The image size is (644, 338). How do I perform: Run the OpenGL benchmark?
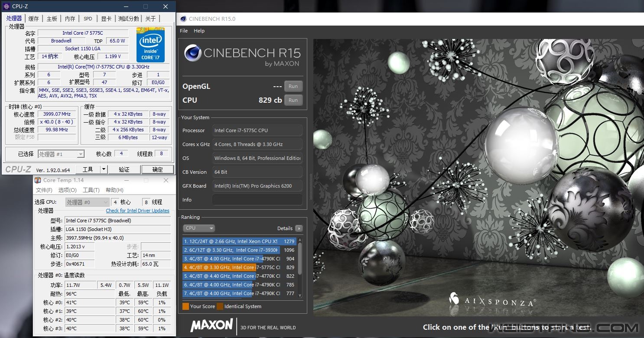point(293,86)
